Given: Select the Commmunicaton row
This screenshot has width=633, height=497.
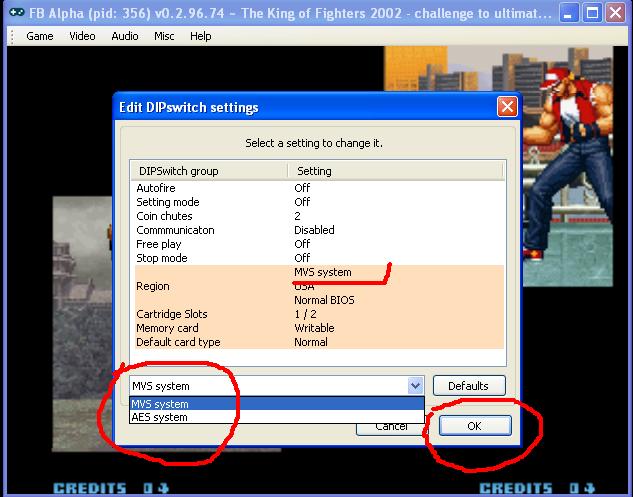Looking at the screenshot, I should point(319,230).
